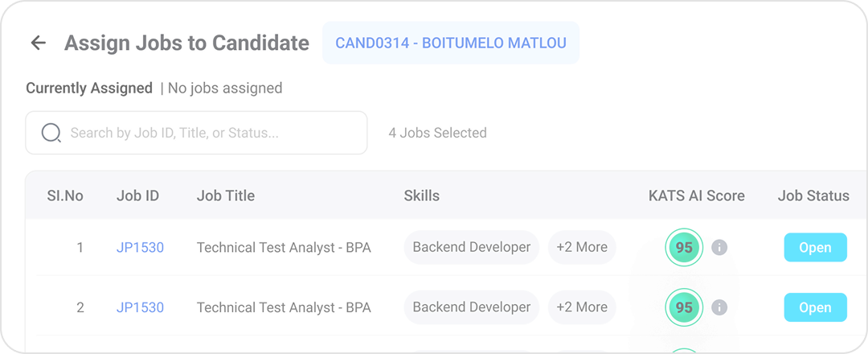Open the JP1530 link in row 1
868x354 pixels.
[x=140, y=248]
